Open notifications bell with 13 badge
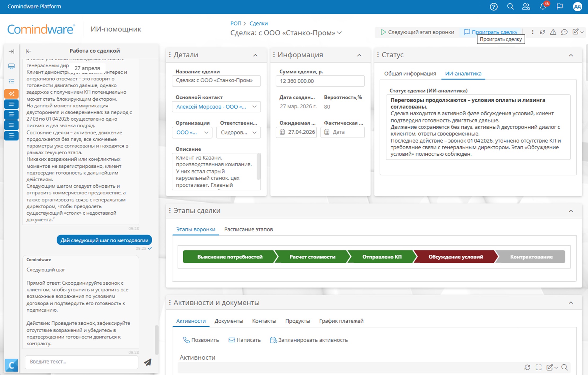The width and height of the screenshot is (588, 375). (x=543, y=6)
